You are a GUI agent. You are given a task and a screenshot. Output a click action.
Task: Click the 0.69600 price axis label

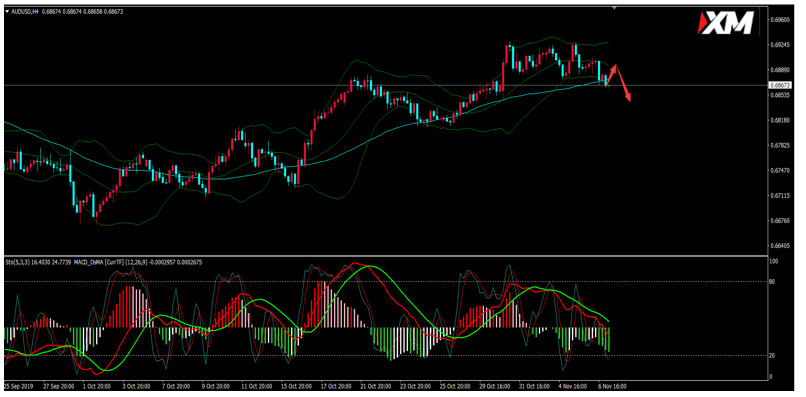point(780,20)
